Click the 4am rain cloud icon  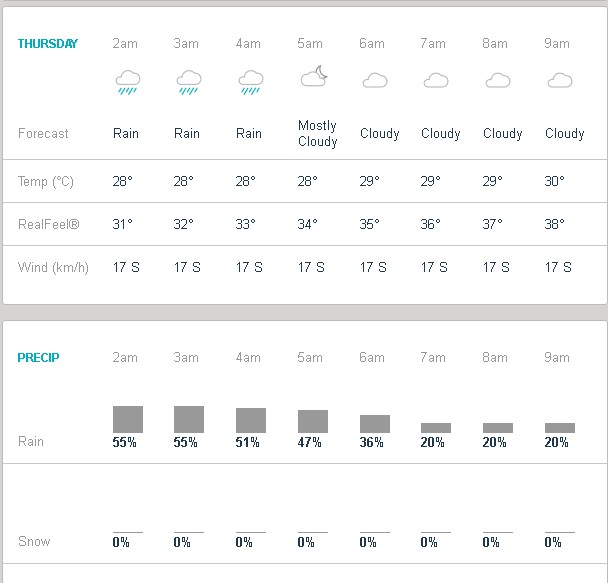tap(251, 83)
